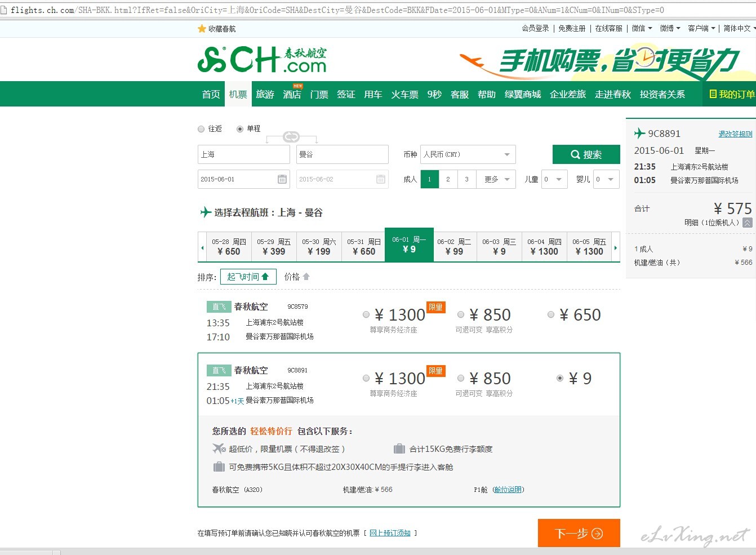This screenshot has width=756, height=555.
Task: Open departure date calendar icon for 2015-06-01
Action: [282, 179]
